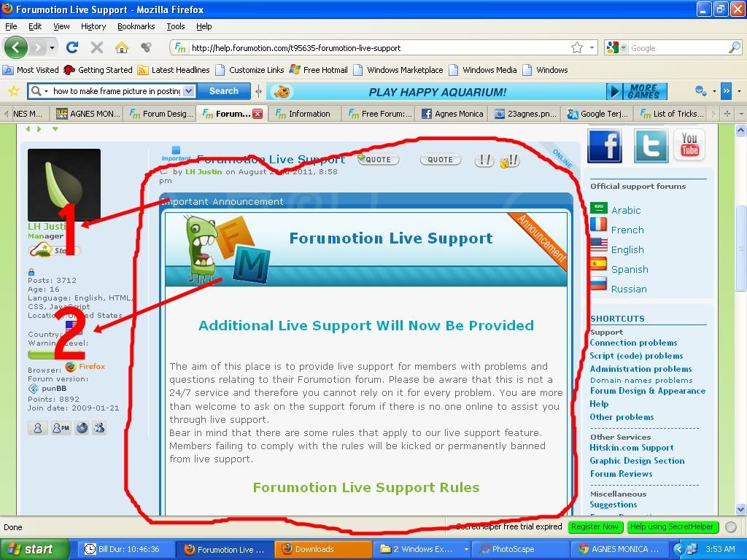Switch to PhotoScape in the taskbar
Viewport: 747px width, 560px height.
[521, 549]
